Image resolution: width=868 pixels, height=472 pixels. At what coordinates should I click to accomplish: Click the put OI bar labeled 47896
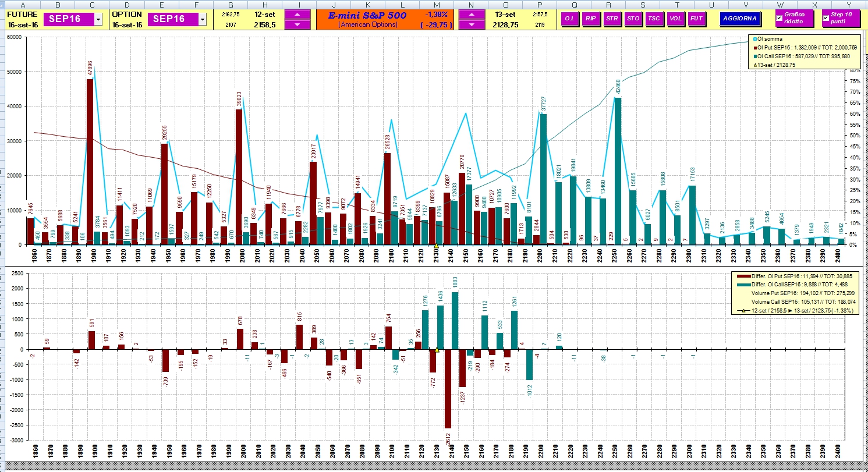[x=90, y=162]
